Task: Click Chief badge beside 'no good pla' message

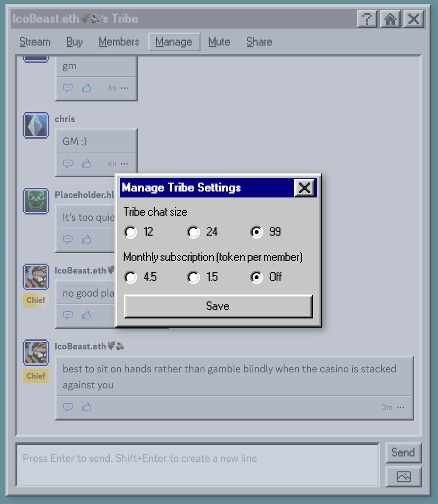Action: pyautogui.click(x=36, y=300)
